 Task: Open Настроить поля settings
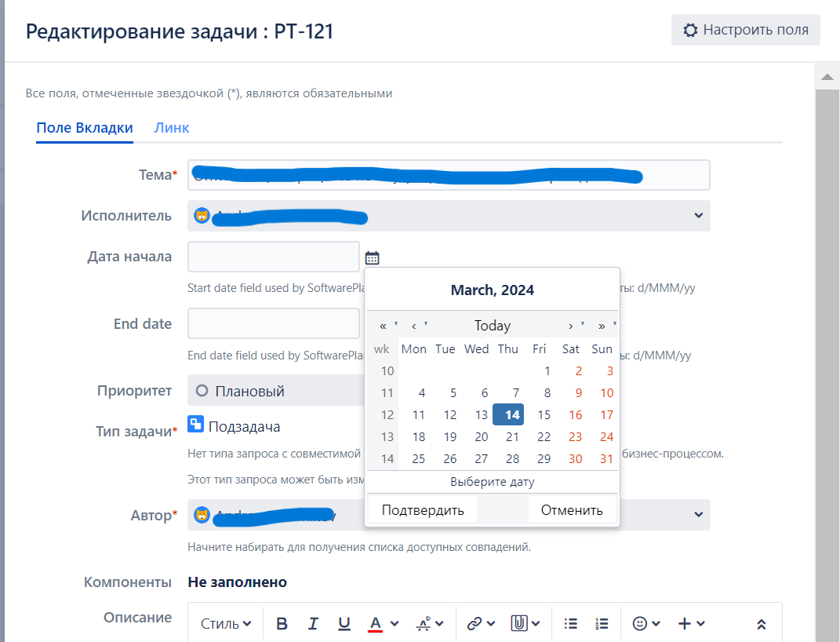click(x=744, y=29)
